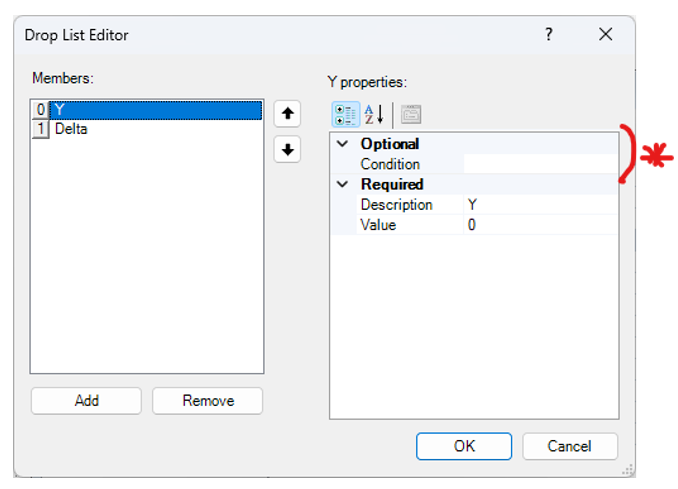The image size is (678, 489).
Task: Click the Categorized view icon
Action: coord(346,114)
